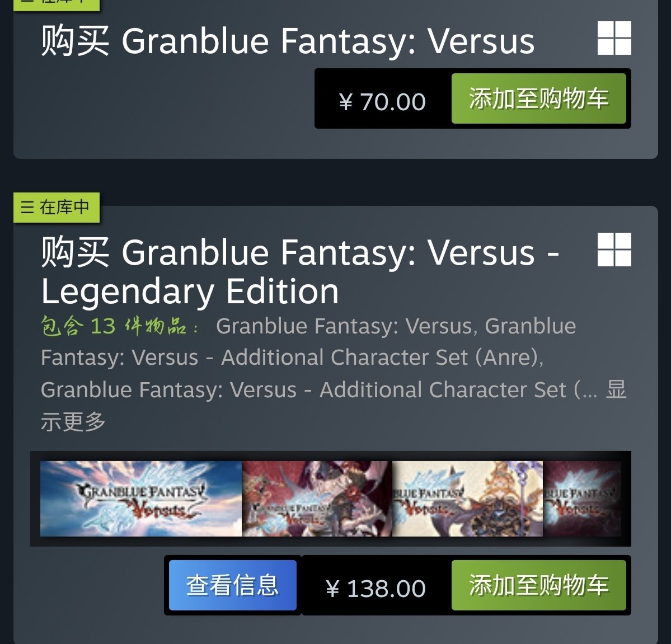Image resolution: width=671 pixels, height=644 pixels.
Task: Open the second red character set thumbnail
Action: pyautogui.click(x=317, y=499)
